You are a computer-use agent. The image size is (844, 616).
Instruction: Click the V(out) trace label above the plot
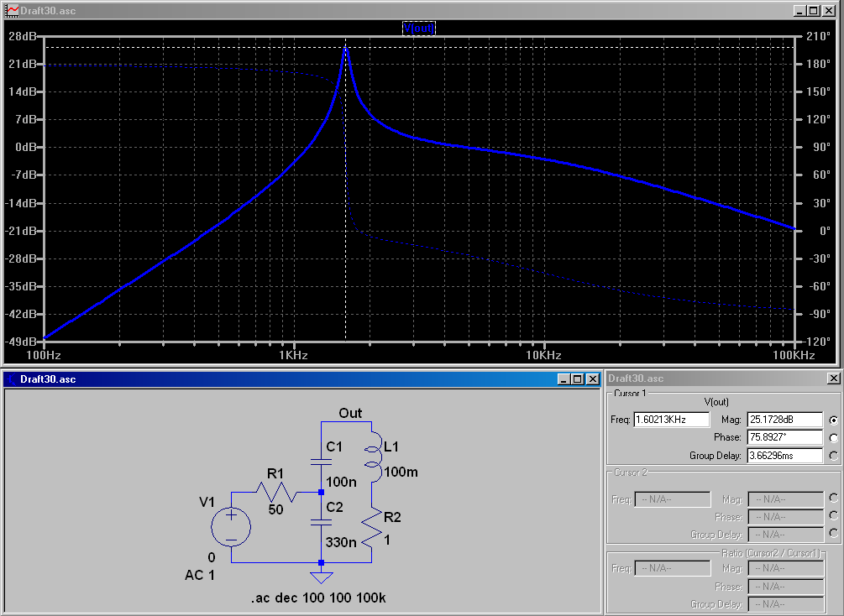tap(419, 28)
